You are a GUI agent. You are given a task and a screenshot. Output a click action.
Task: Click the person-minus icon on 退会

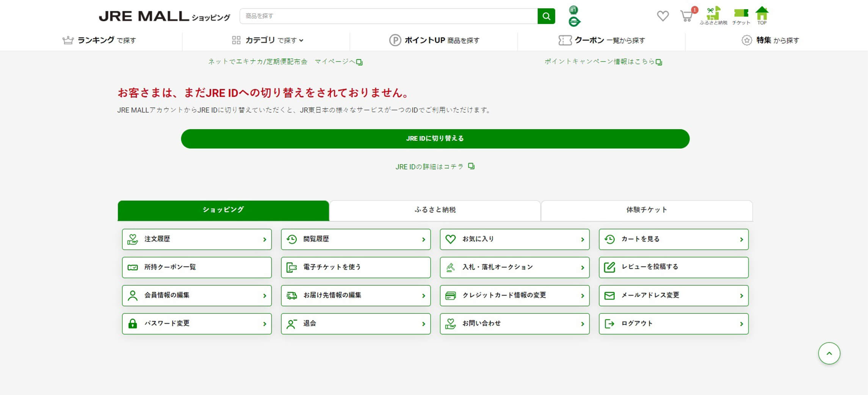(291, 324)
